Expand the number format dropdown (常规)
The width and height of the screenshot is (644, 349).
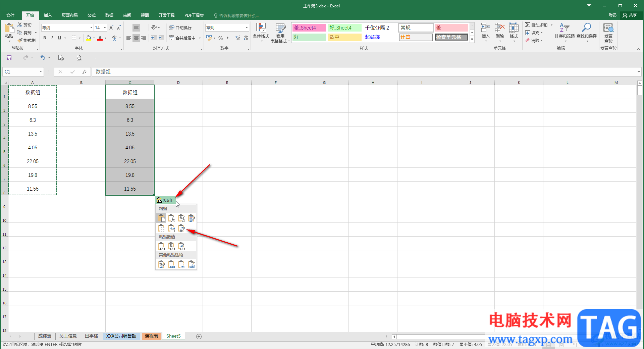[x=247, y=28]
